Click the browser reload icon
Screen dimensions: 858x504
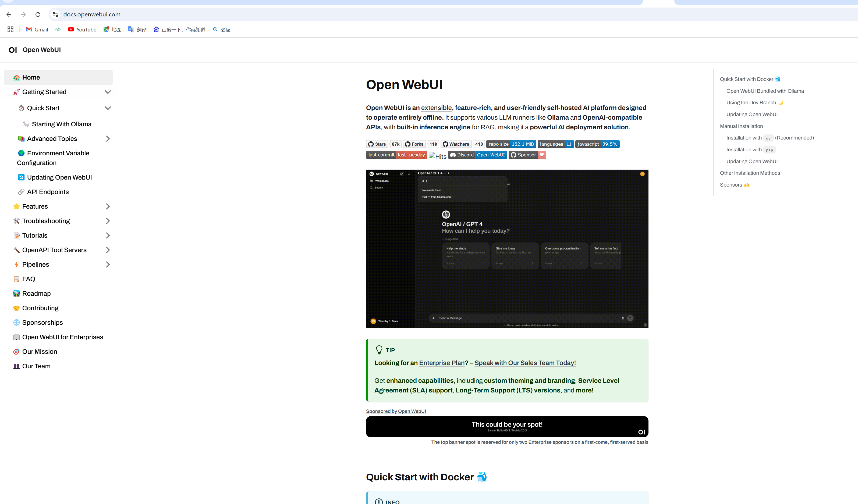(x=38, y=14)
